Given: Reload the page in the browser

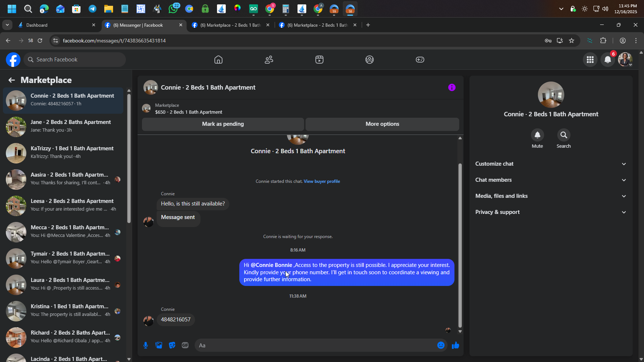Looking at the screenshot, I should 40,41.
